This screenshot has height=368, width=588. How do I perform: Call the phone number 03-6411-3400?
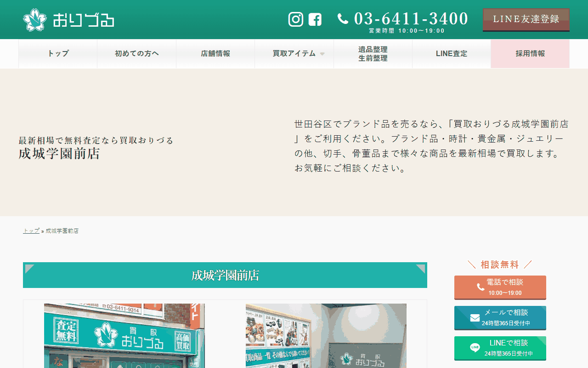point(411,18)
